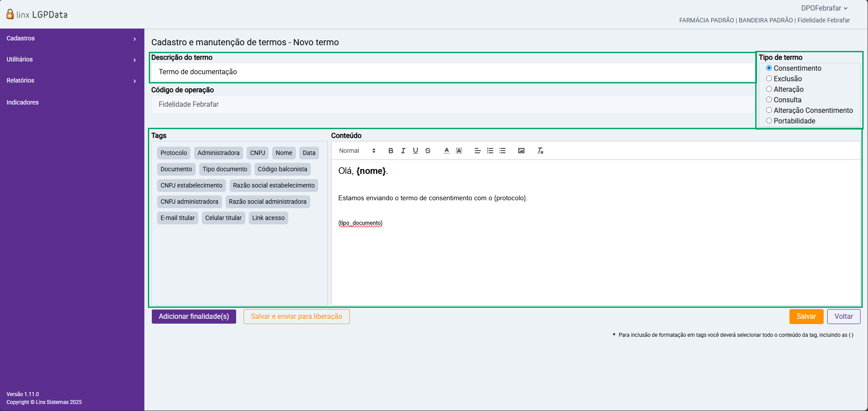Insert the CNPJ tag
Viewport: 868px width, 411px height.
coord(258,153)
